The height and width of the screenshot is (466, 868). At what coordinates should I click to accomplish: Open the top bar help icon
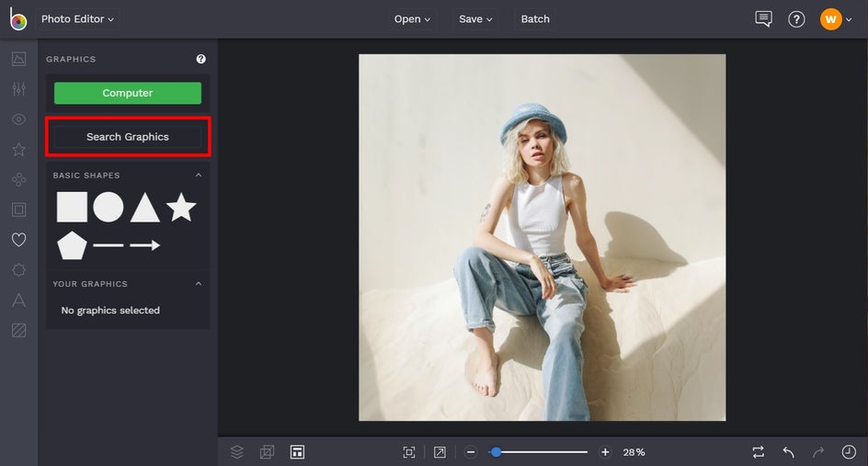coord(796,19)
